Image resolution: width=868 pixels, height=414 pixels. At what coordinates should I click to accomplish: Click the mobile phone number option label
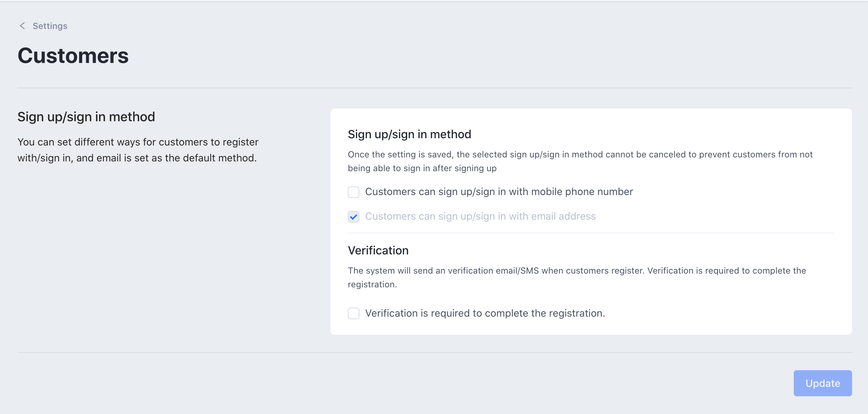[x=499, y=191]
